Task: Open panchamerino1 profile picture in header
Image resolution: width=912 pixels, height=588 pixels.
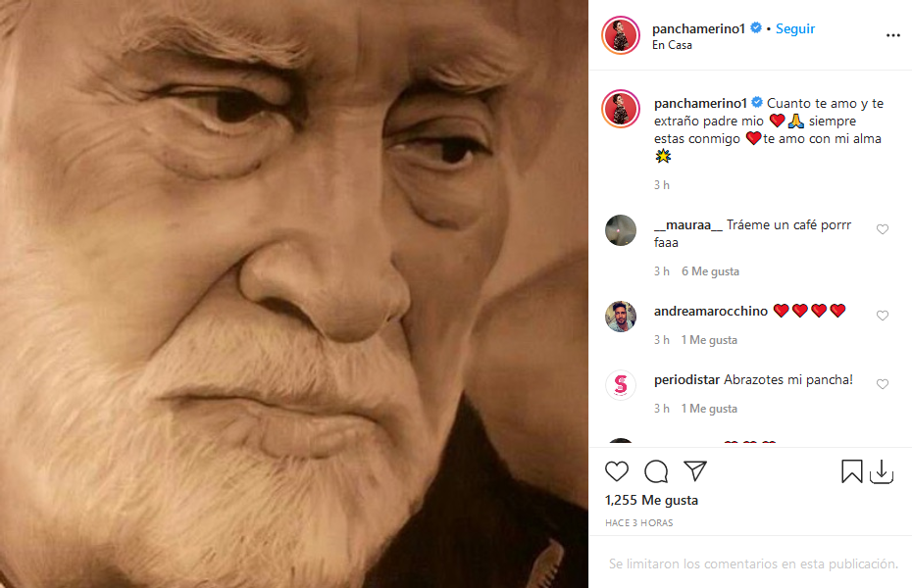Action: click(621, 35)
